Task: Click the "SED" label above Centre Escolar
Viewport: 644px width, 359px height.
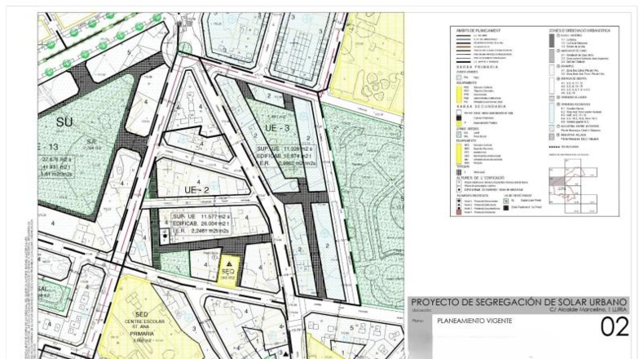Action: pos(141,315)
